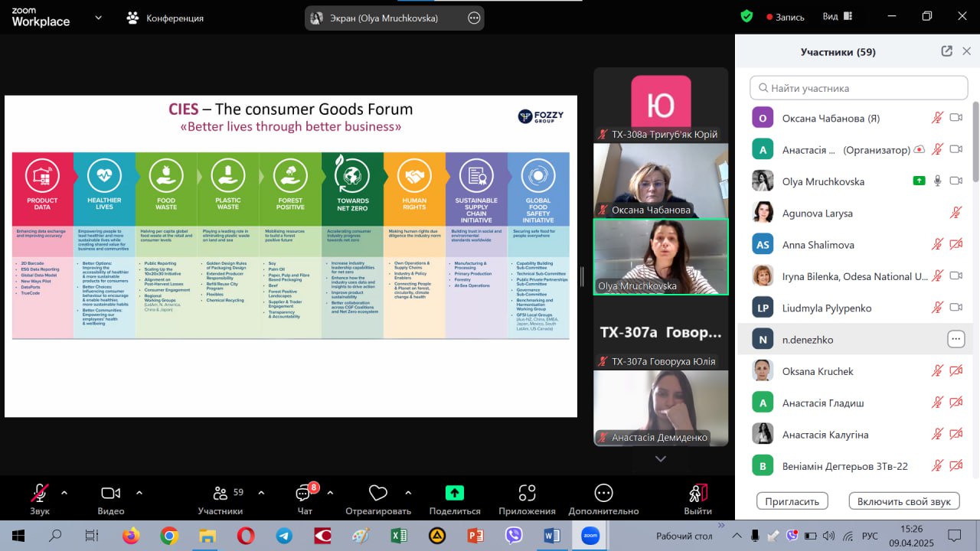This screenshot has height=551, width=980.
Task: Open the Чат with 8 unread messages
Action: pos(305,499)
